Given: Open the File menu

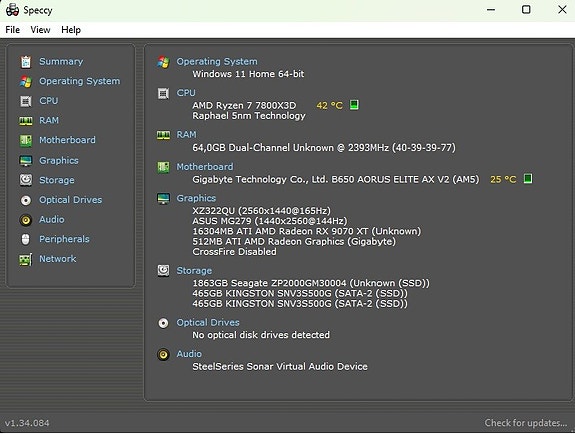Looking at the screenshot, I should coord(13,30).
